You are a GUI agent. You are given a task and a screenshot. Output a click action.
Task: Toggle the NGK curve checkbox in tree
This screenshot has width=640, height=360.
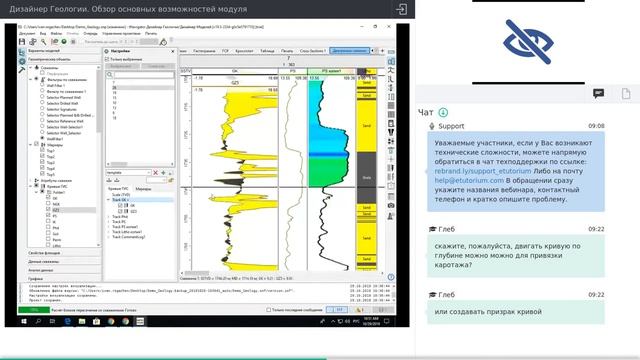[x=48, y=204]
